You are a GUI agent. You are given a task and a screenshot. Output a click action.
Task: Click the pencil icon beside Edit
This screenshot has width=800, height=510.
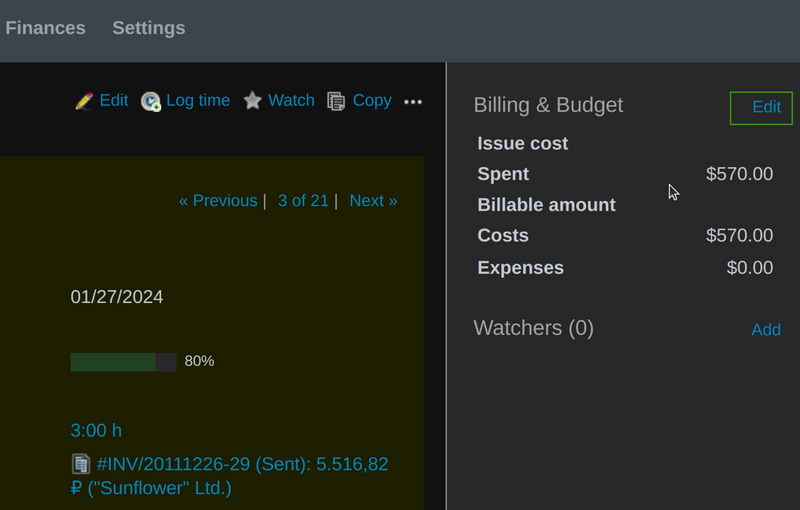click(84, 101)
